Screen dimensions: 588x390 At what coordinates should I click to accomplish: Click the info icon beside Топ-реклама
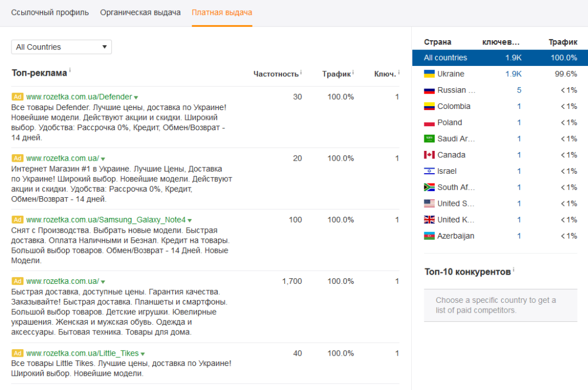pyautogui.click(x=70, y=71)
